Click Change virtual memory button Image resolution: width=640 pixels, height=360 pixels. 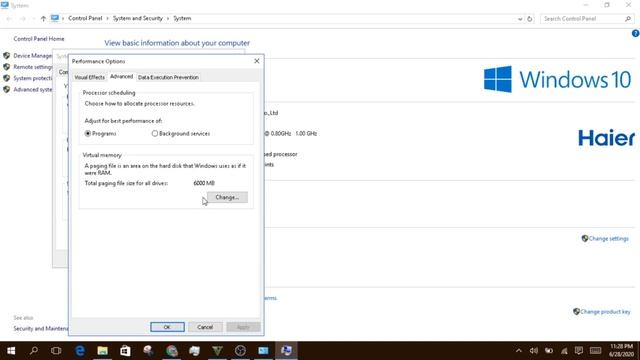pyautogui.click(x=227, y=197)
